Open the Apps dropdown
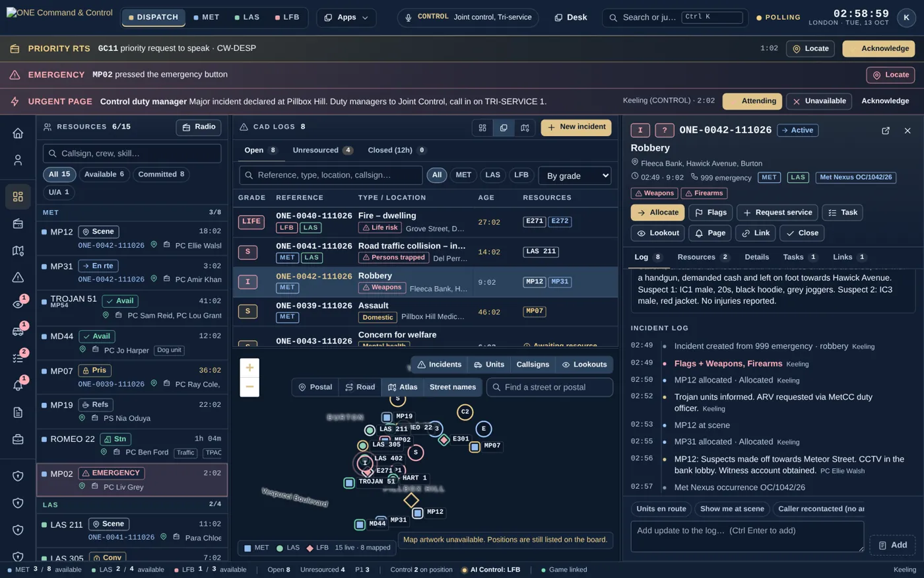Image resolution: width=924 pixels, height=578 pixels. point(346,18)
